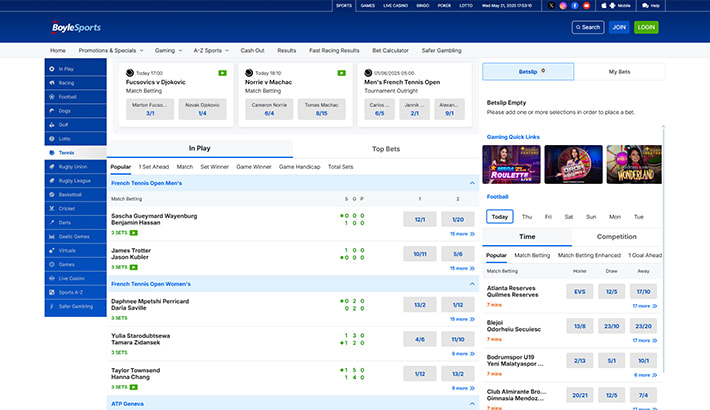Select Novak Djokovic odds 1/4

pos(202,109)
